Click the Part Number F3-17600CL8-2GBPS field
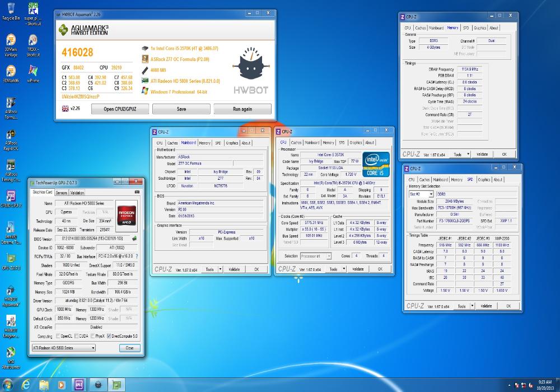 coord(454,221)
